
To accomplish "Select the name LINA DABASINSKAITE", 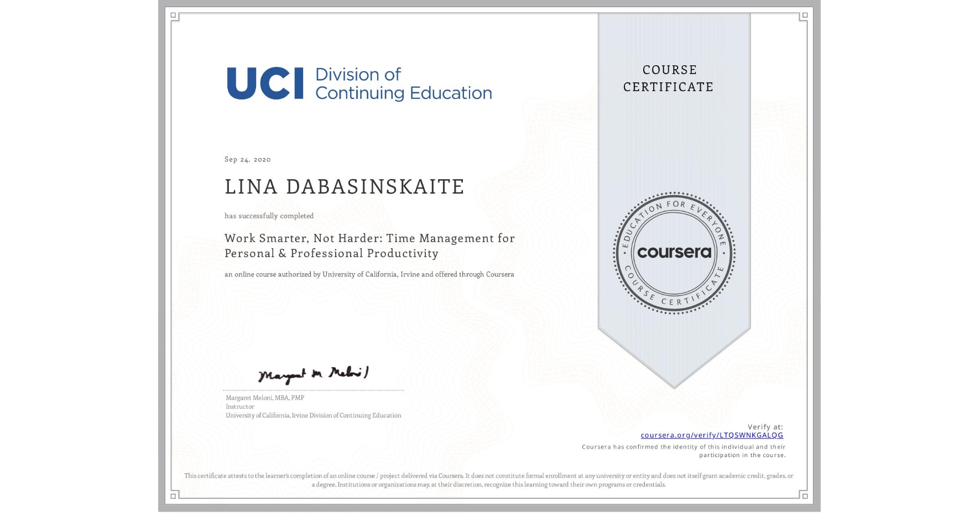I will [344, 187].
